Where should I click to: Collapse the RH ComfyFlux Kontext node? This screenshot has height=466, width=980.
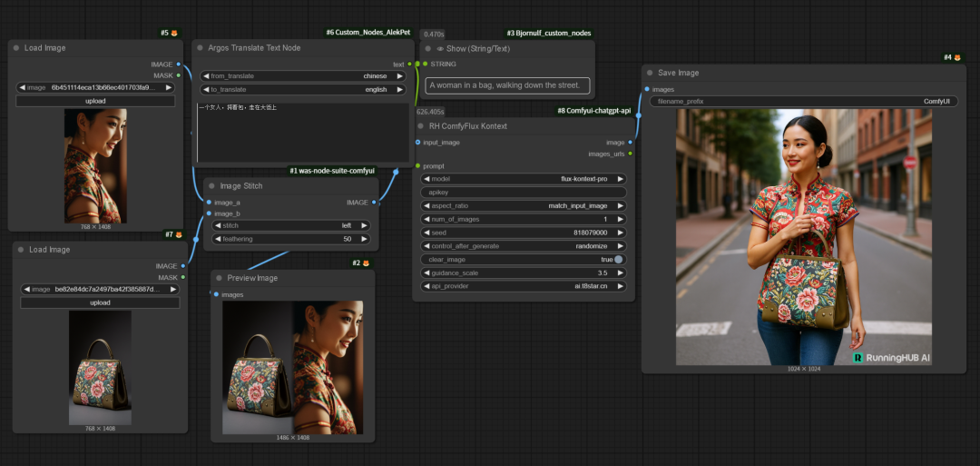click(x=422, y=126)
